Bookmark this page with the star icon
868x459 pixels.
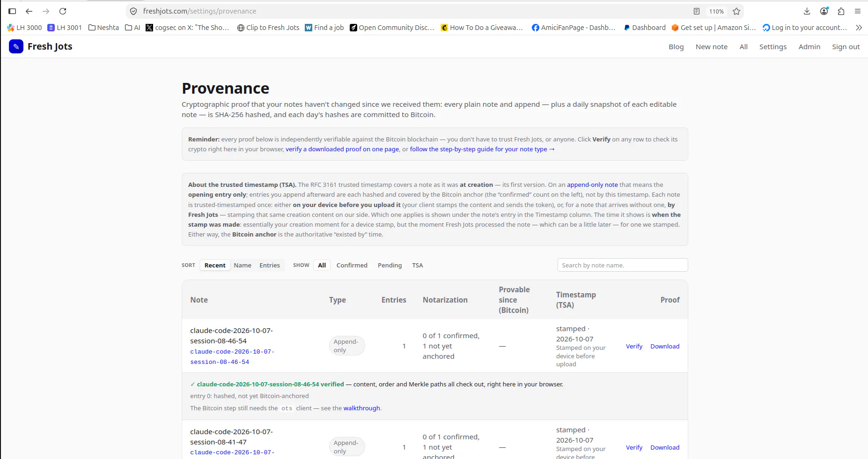[736, 11]
